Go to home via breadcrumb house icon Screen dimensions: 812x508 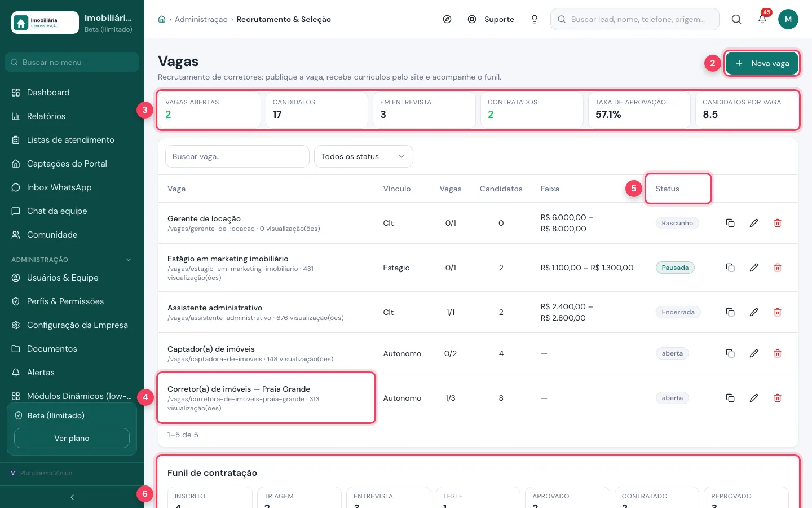point(162,19)
